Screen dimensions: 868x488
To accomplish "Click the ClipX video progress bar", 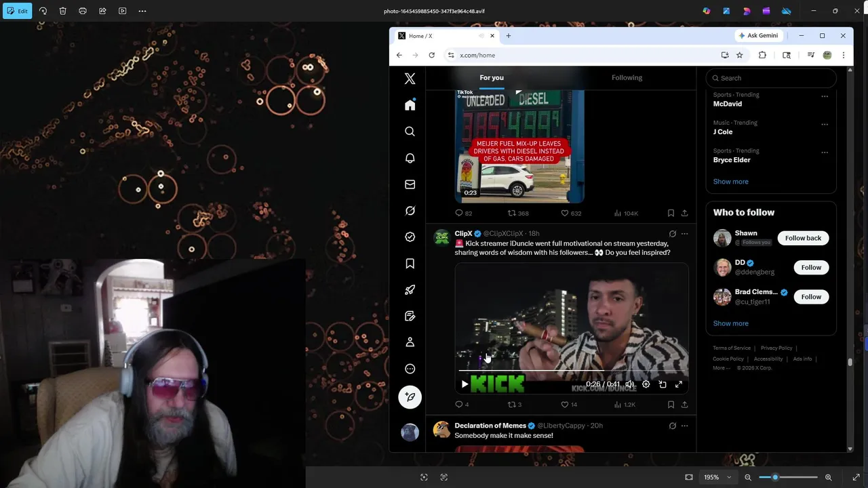I will tap(572, 371).
